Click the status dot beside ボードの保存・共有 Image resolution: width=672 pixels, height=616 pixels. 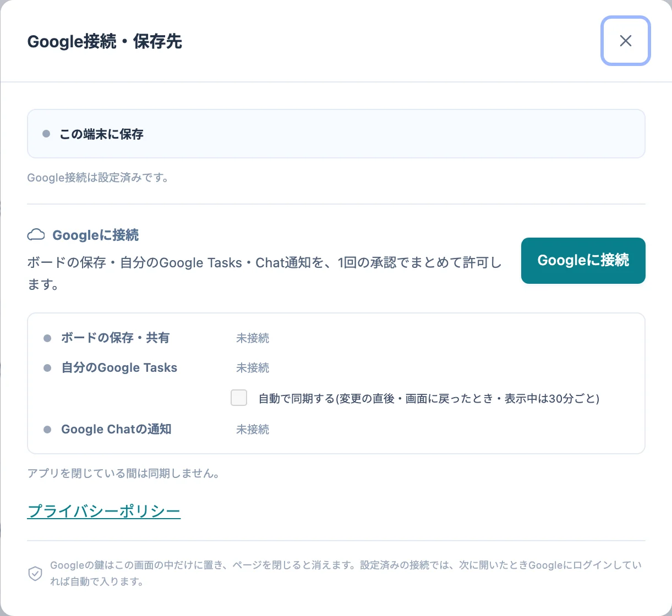pyautogui.click(x=47, y=338)
